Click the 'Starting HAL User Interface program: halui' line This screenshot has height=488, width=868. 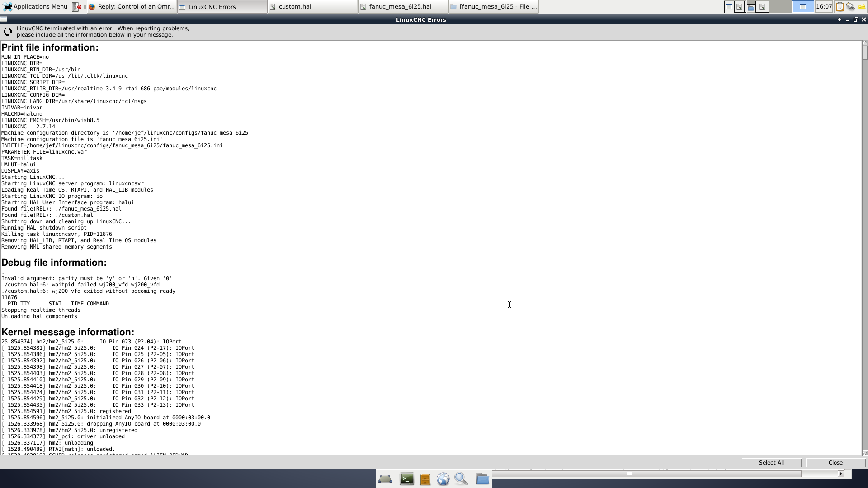point(68,202)
